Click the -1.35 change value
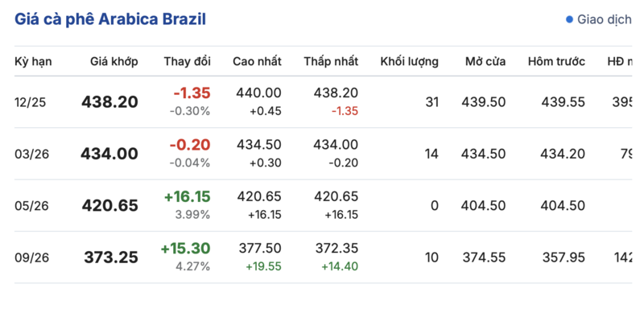Screen dimensions: 644x309 tap(192, 93)
